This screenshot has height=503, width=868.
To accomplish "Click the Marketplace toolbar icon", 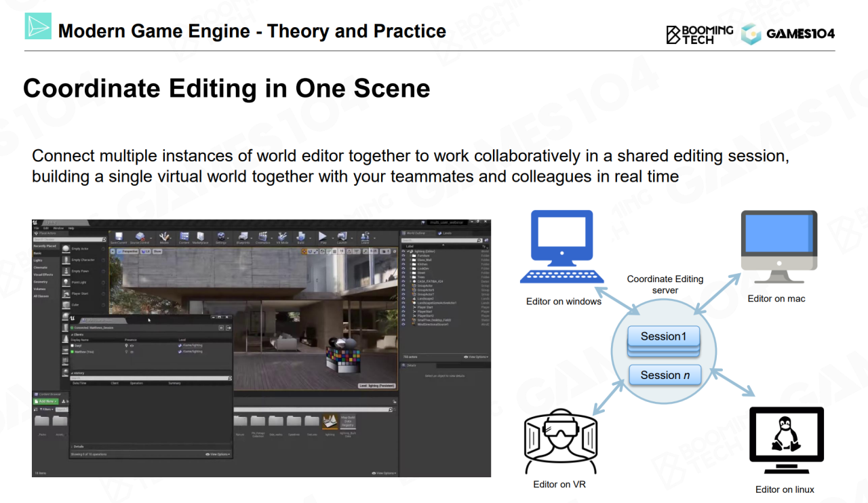I will 201,237.
